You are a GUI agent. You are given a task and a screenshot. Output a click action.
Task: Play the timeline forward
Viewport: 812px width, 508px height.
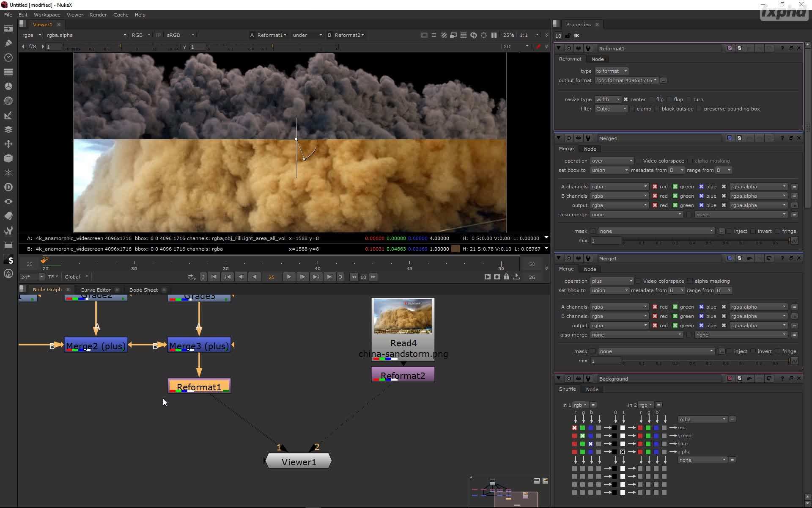289,277
